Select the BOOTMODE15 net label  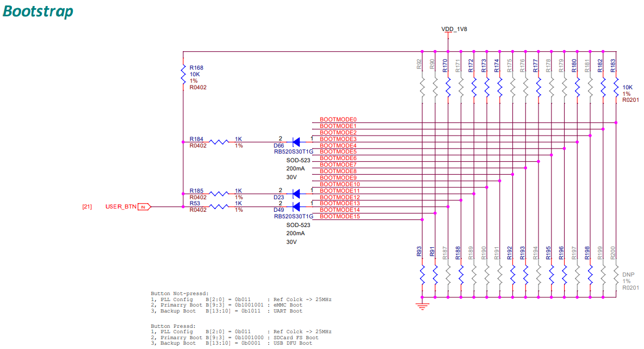point(339,217)
